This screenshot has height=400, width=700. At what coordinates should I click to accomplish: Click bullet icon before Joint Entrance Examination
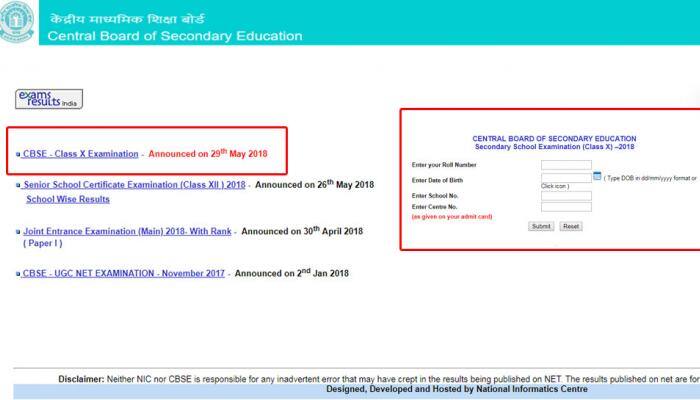click(x=18, y=232)
